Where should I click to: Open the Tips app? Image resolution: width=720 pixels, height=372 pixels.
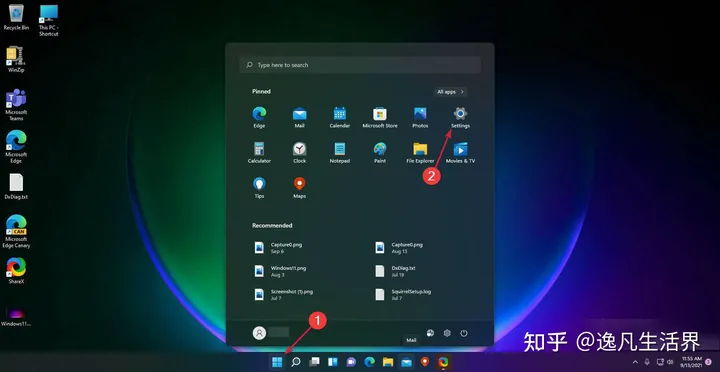tap(259, 188)
